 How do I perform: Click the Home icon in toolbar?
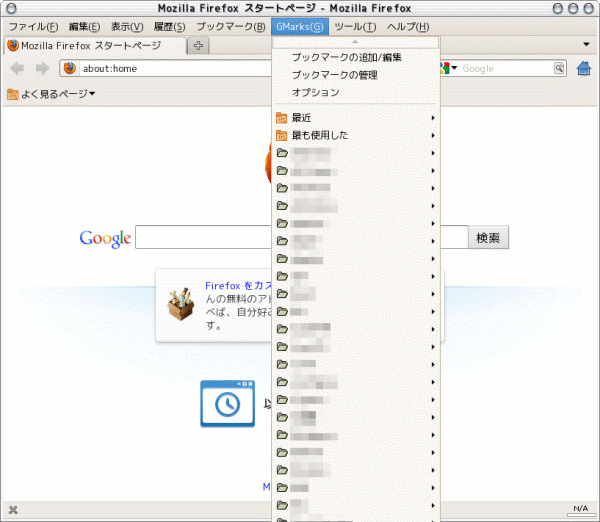click(x=586, y=68)
